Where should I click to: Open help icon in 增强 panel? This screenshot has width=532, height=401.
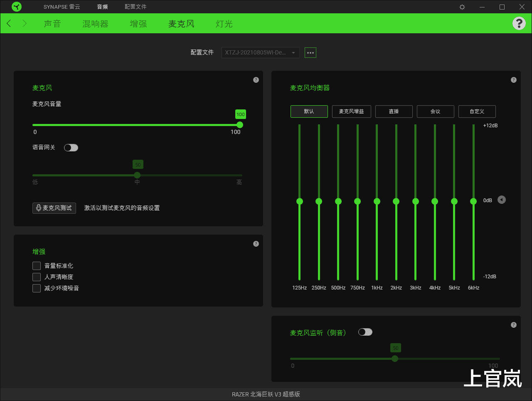256,244
